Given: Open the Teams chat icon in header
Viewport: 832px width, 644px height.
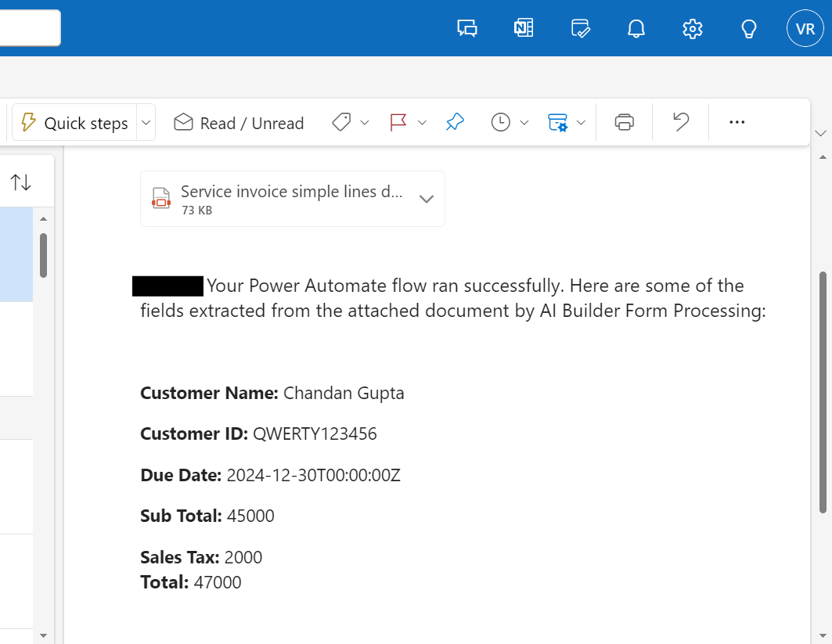Looking at the screenshot, I should (x=467, y=29).
